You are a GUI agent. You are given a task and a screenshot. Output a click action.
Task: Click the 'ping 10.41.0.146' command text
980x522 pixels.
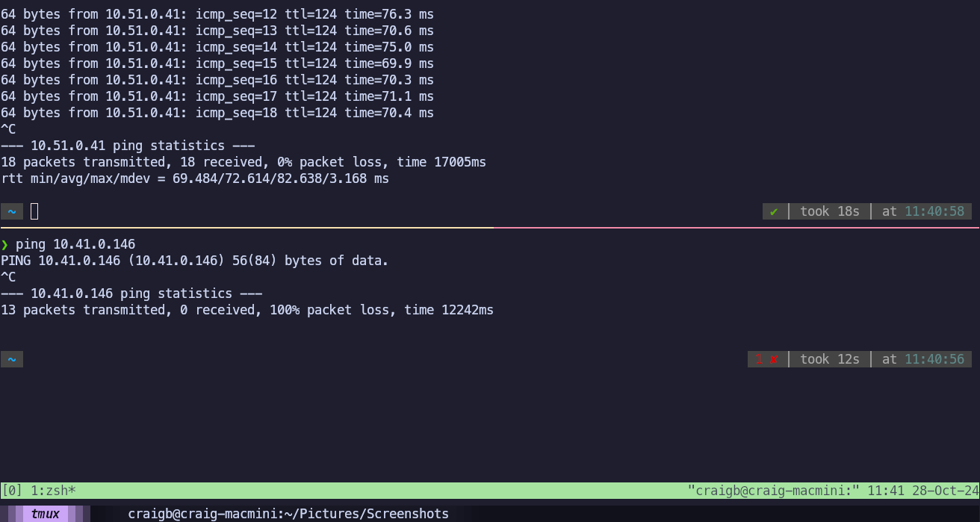tap(75, 244)
